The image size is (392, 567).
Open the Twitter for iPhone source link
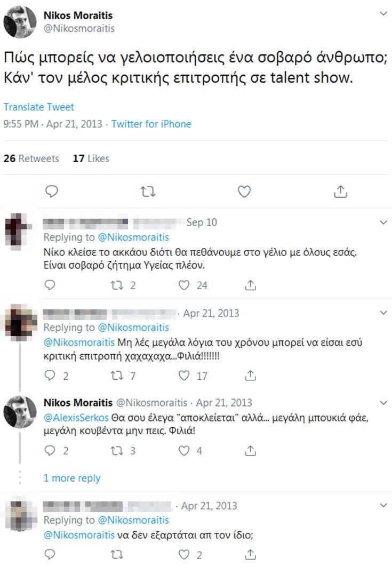click(151, 124)
